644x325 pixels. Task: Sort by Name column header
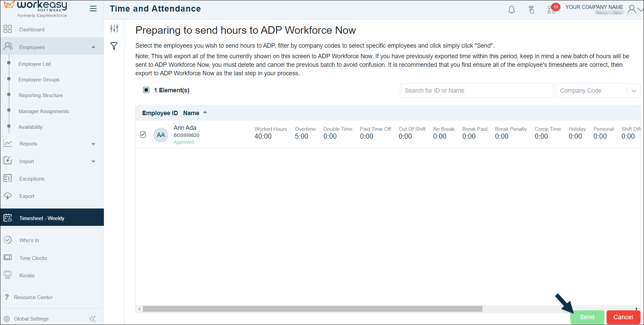click(191, 113)
